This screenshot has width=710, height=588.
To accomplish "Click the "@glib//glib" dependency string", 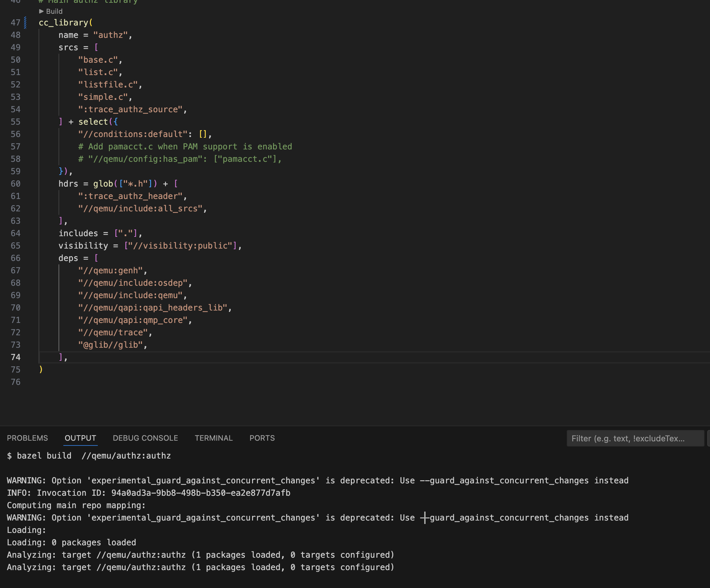I will point(113,345).
